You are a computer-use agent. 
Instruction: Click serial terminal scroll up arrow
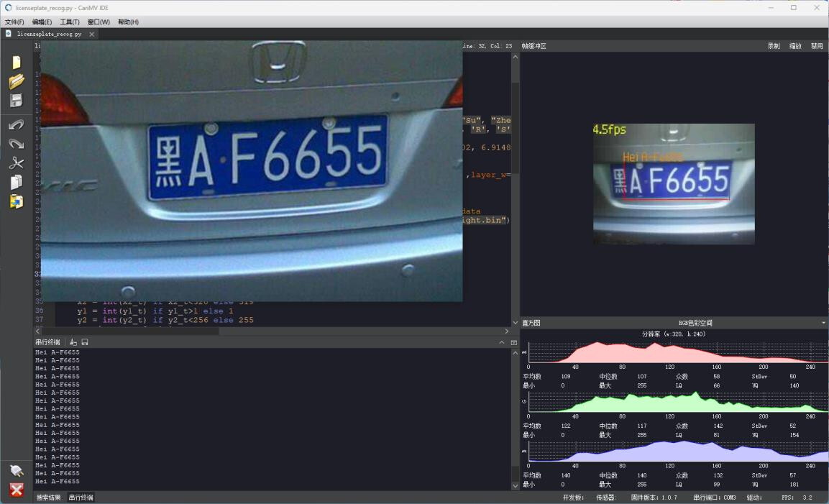pos(515,353)
